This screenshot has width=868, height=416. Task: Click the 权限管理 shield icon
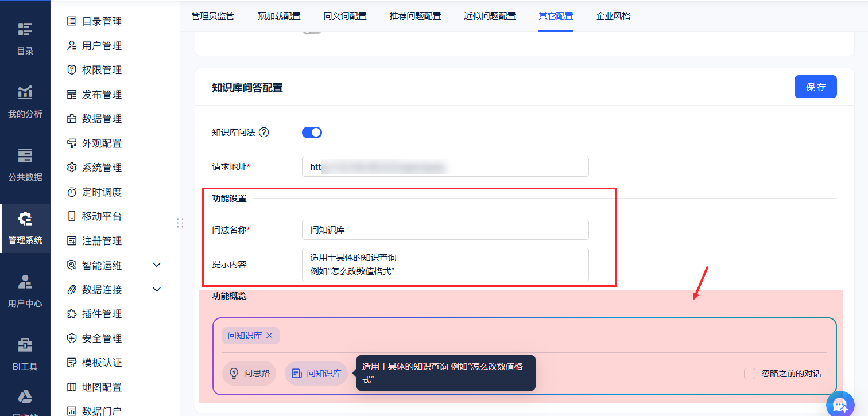(72, 70)
